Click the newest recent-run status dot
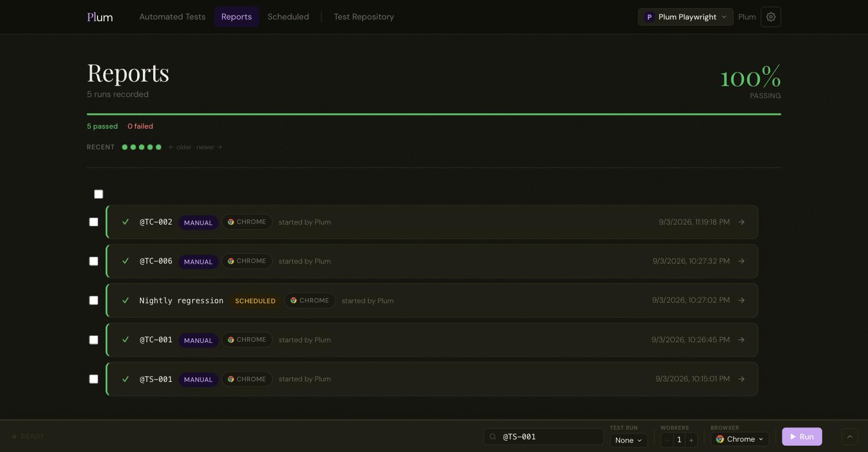Viewport: 868px width, 452px height. [x=158, y=147]
